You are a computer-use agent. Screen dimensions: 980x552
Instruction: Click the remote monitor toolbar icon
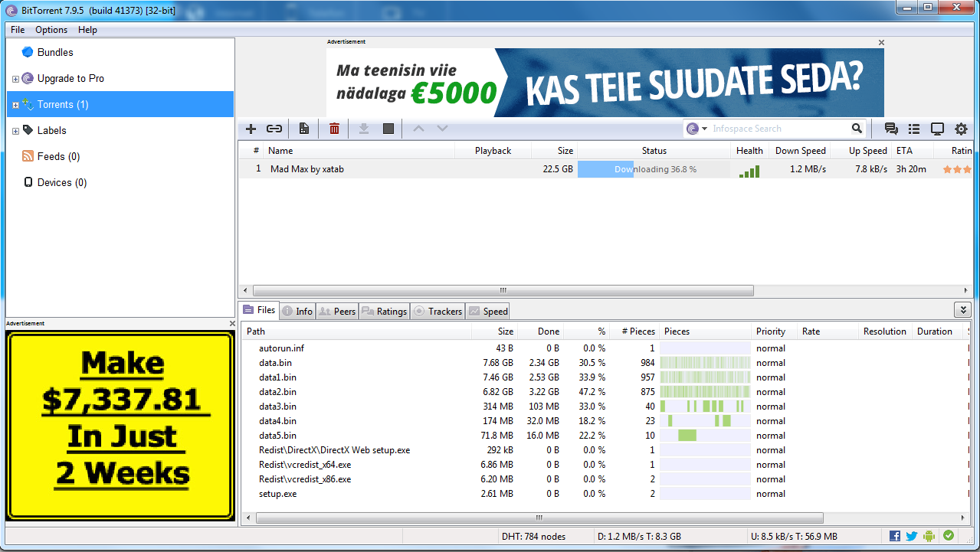[x=937, y=129]
